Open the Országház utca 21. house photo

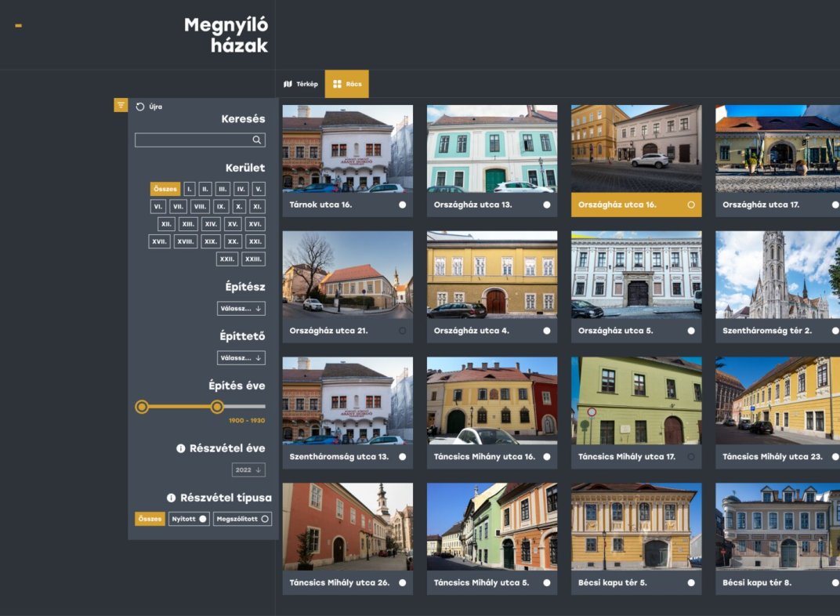pos(348,275)
